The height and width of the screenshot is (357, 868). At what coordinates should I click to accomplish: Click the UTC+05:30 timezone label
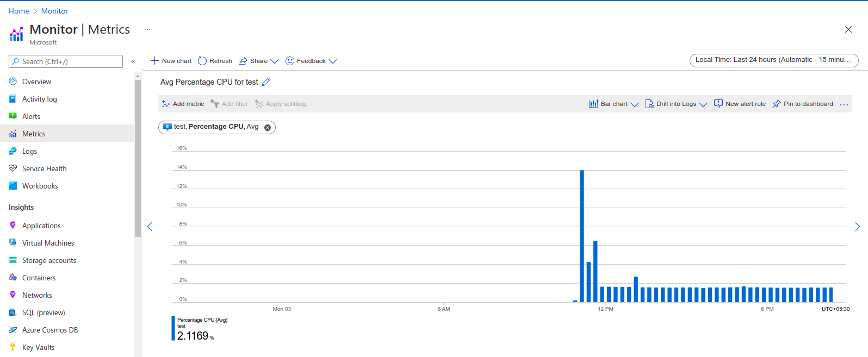pyautogui.click(x=835, y=309)
